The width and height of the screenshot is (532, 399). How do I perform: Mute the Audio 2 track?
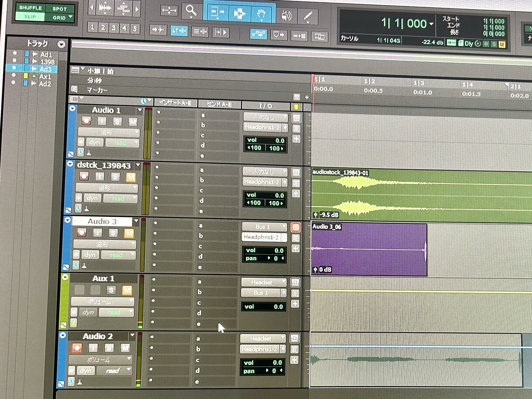coord(125,348)
